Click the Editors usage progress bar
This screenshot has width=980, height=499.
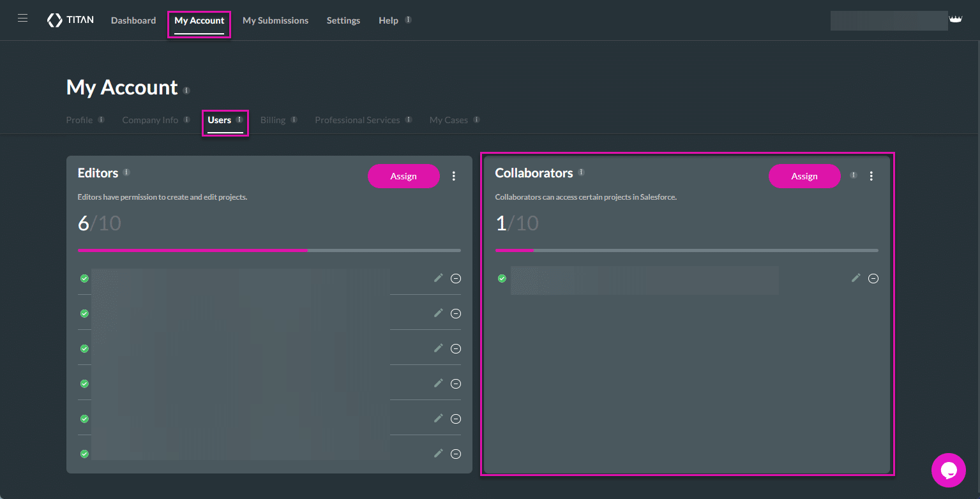tap(269, 250)
